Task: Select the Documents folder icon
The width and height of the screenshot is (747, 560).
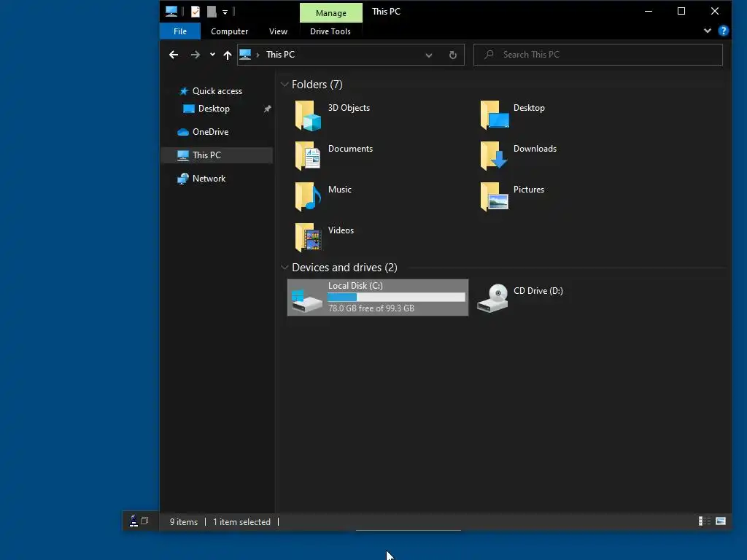Action: tap(308, 156)
